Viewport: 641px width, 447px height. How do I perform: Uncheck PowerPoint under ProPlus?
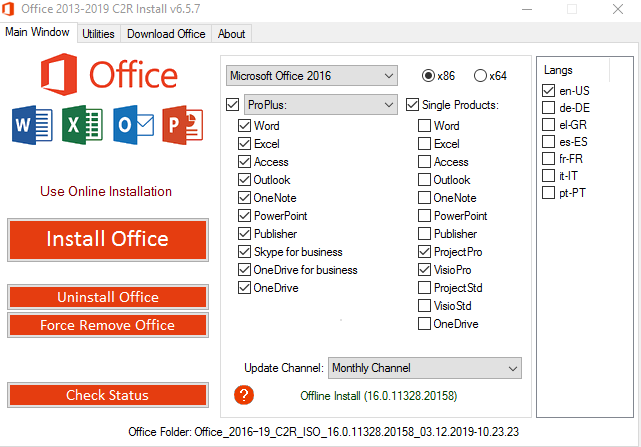(244, 216)
